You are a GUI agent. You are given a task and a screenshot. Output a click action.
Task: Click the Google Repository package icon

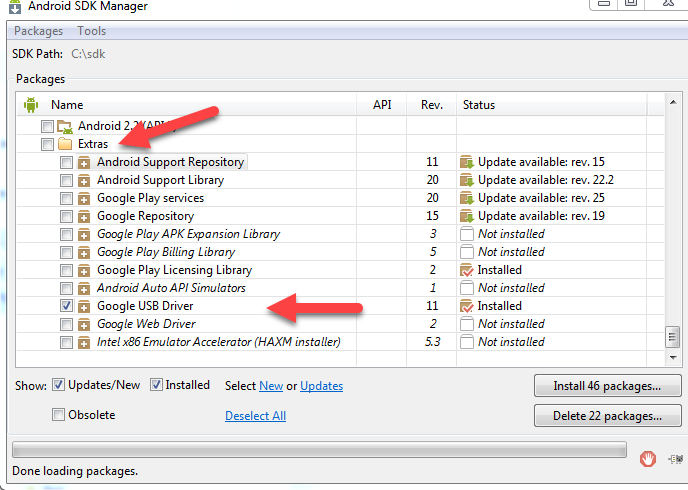(x=84, y=217)
